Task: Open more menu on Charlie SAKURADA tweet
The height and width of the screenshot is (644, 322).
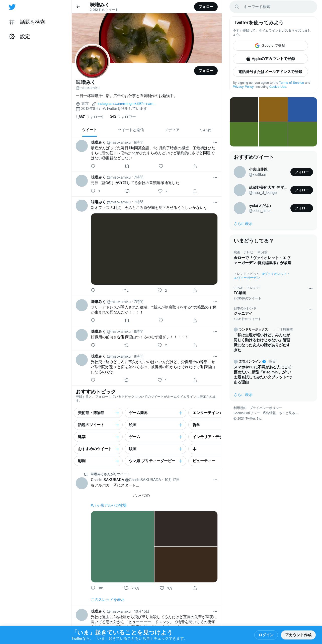Action: 215,480
